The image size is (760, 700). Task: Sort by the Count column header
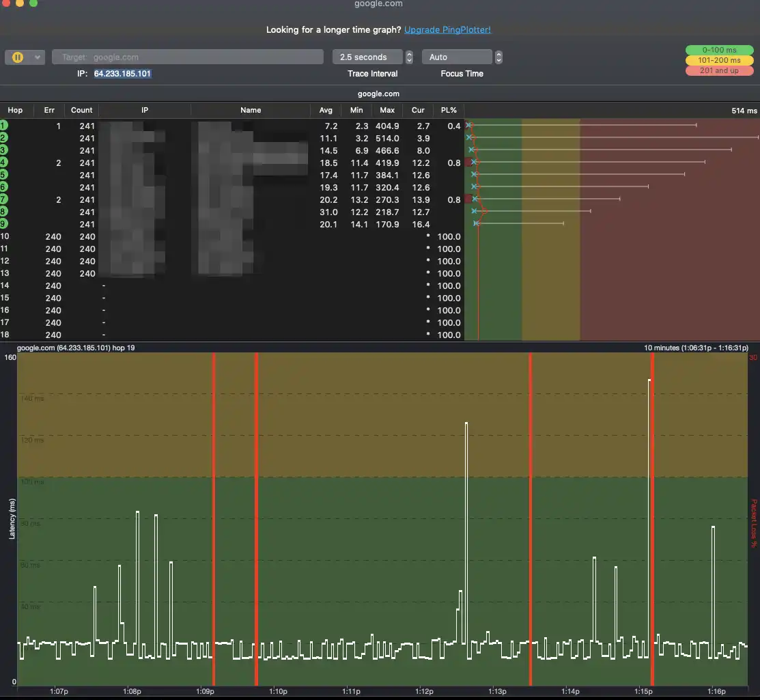point(81,110)
